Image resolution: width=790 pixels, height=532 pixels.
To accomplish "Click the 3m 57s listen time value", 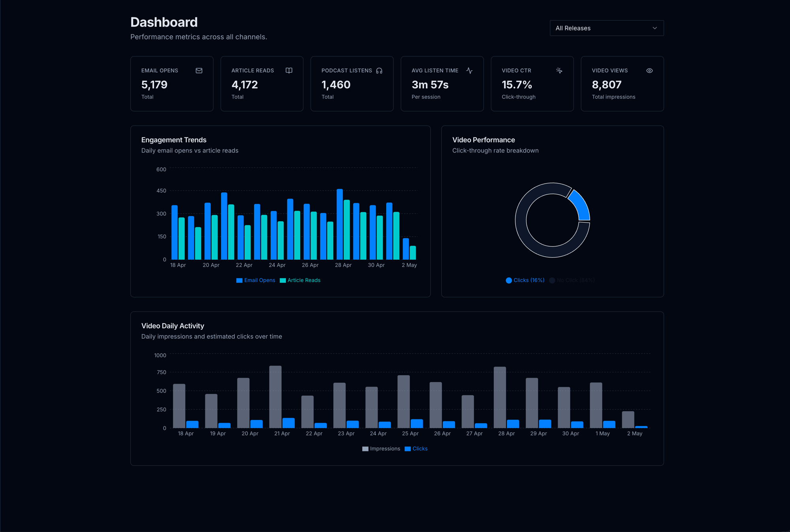I will coord(430,85).
